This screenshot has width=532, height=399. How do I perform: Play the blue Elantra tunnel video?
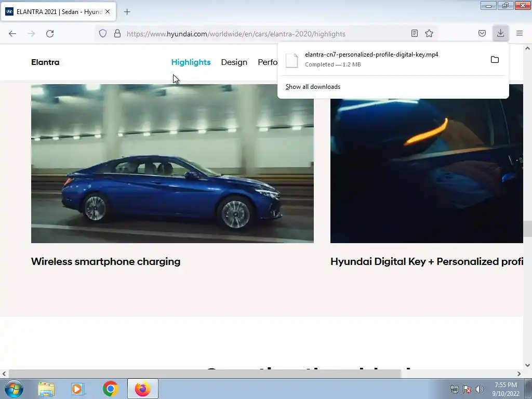click(172, 164)
